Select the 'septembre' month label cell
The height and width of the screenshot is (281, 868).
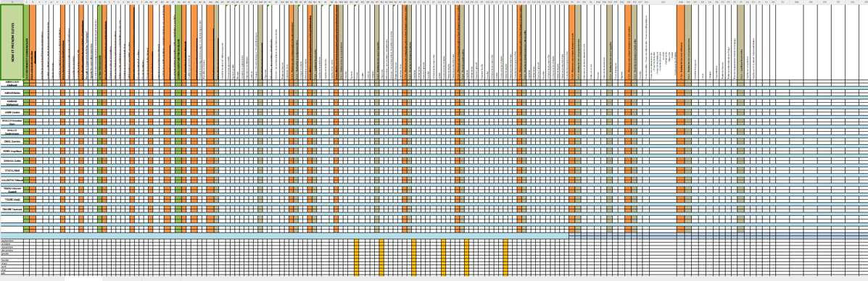(x=12, y=240)
